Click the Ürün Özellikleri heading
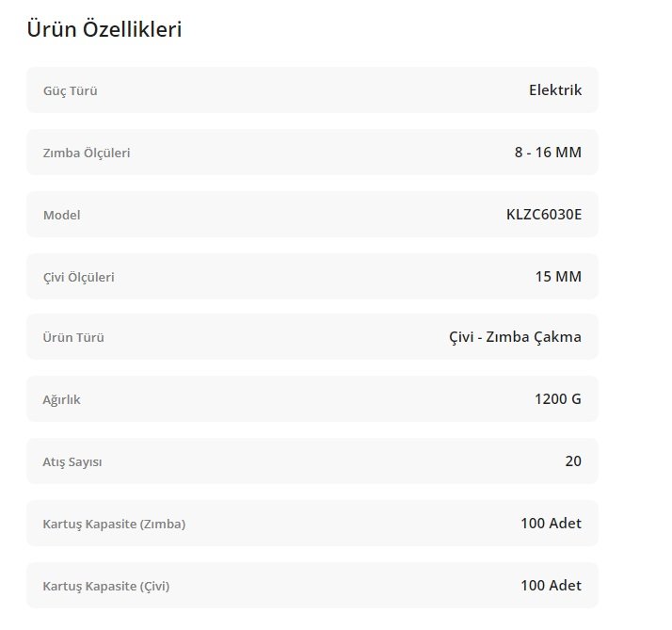This screenshot has height=630, width=672. [104, 29]
